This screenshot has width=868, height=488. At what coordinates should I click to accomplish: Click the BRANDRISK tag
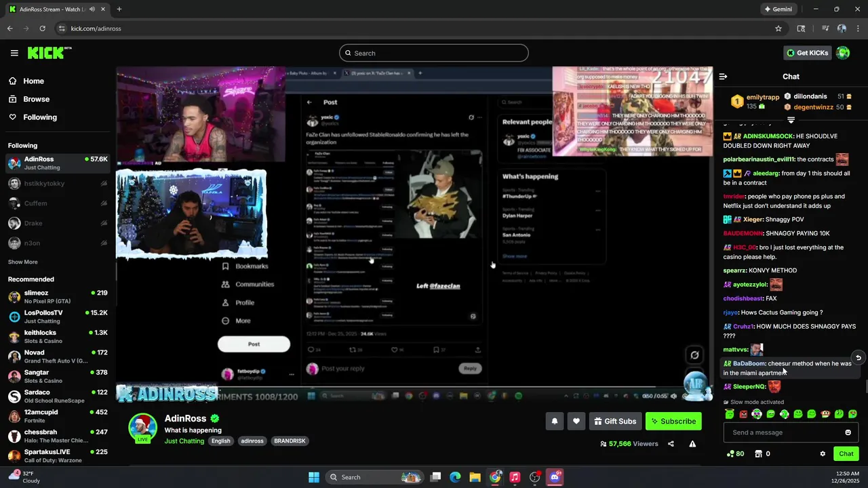pos(290,441)
